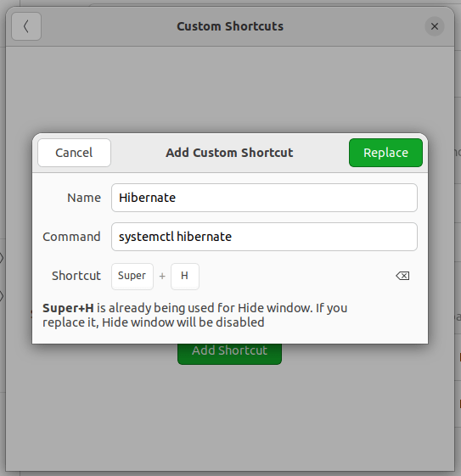This screenshot has height=476, width=461.
Task: Clear the shortcut with the backspace icon
Action: (402, 276)
